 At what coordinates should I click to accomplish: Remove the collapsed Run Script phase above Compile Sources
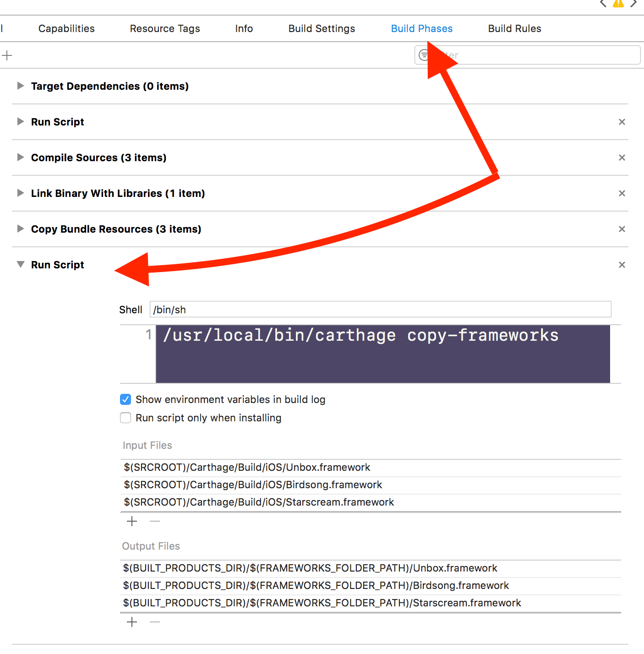tap(622, 122)
